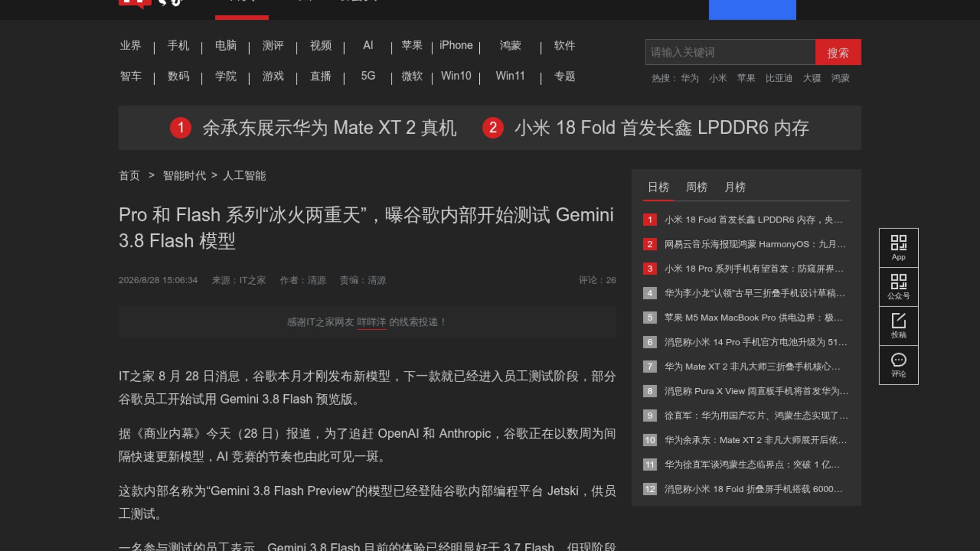Open ranked article 小米 18 Pro 系列手机有望首发

point(754,269)
